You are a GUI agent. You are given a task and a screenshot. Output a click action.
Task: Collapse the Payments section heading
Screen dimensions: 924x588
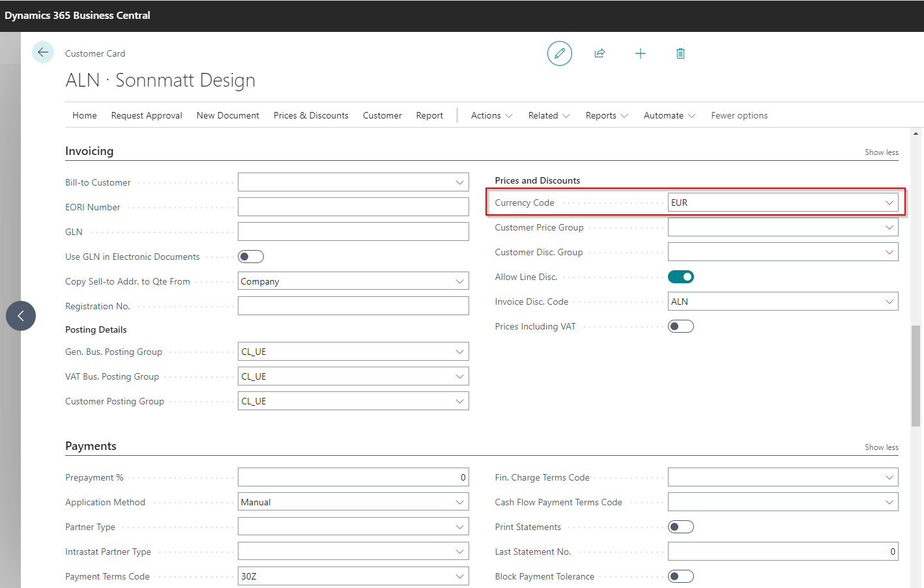pyautogui.click(x=91, y=446)
